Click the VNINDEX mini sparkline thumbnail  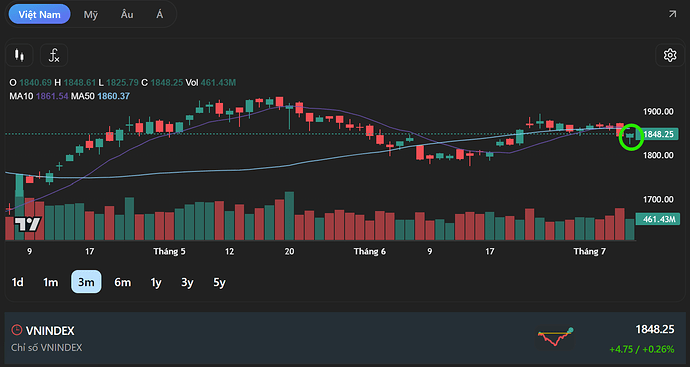[x=555, y=337]
